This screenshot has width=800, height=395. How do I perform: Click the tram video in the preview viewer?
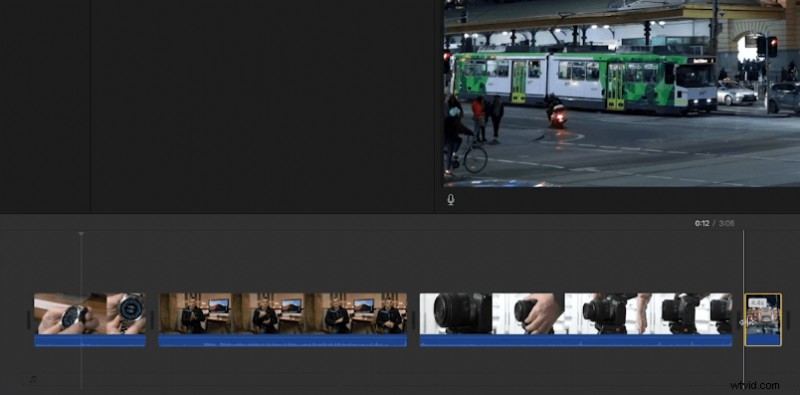[622, 93]
